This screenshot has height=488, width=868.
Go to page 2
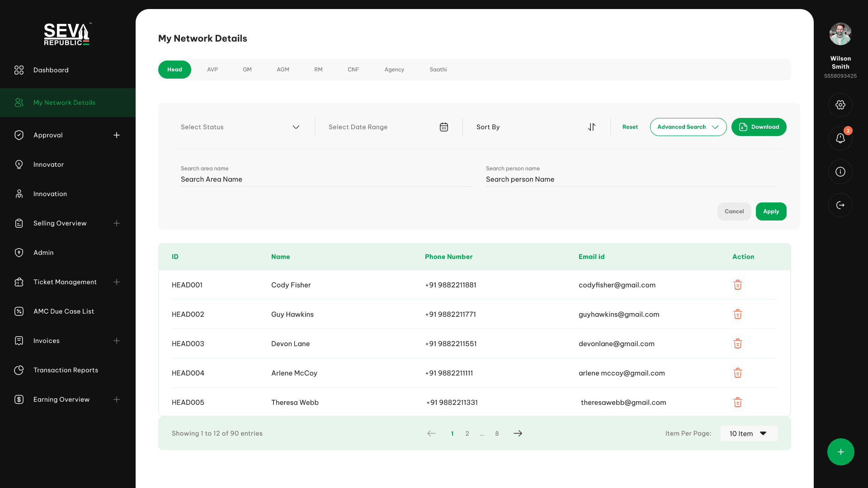point(467,433)
